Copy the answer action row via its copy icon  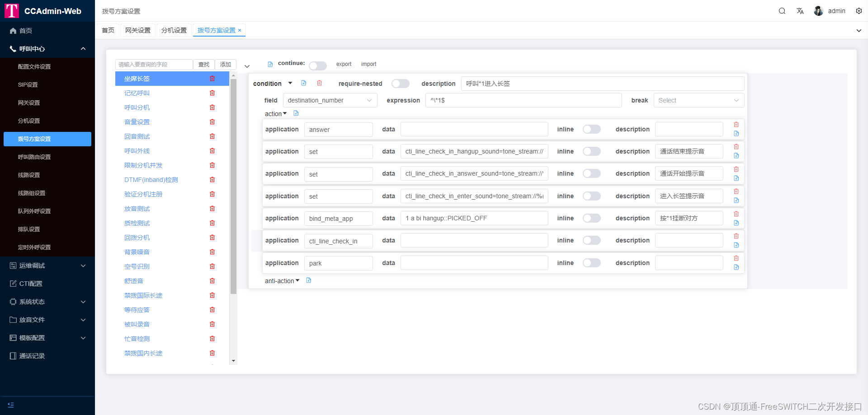(736, 134)
